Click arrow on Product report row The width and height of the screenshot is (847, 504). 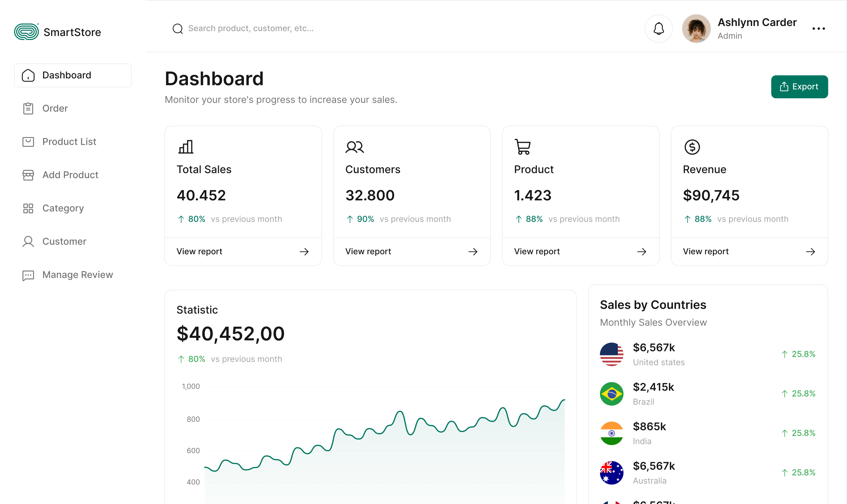(x=642, y=252)
